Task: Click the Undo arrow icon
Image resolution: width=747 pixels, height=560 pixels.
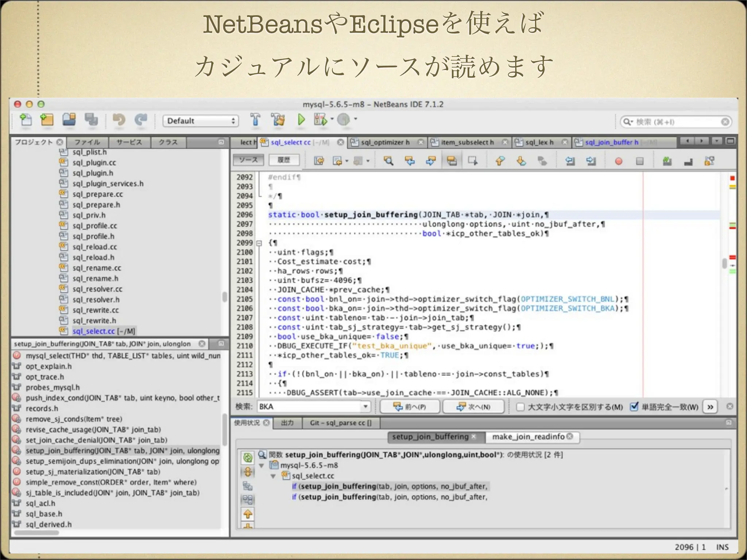Action: (x=119, y=120)
